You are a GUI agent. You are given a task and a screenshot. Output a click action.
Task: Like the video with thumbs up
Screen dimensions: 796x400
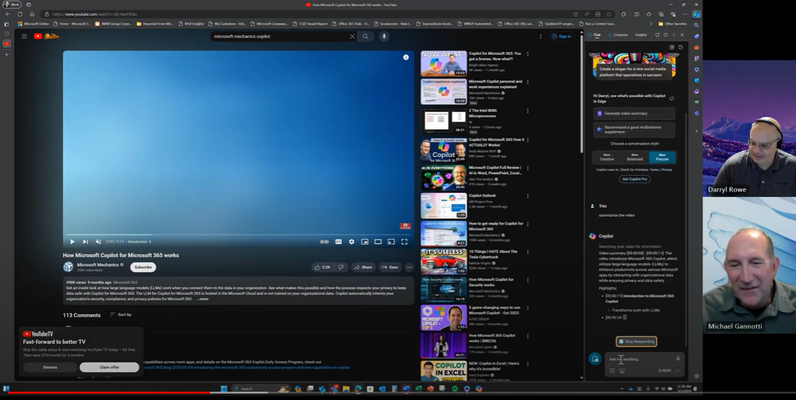point(322,267)
